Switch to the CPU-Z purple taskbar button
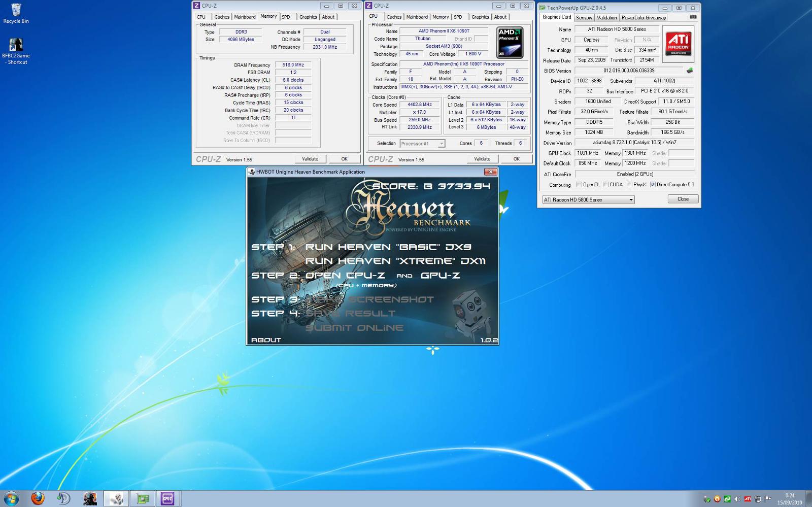Viewport: 812px width, 507px height. click(x=167, y=498)
